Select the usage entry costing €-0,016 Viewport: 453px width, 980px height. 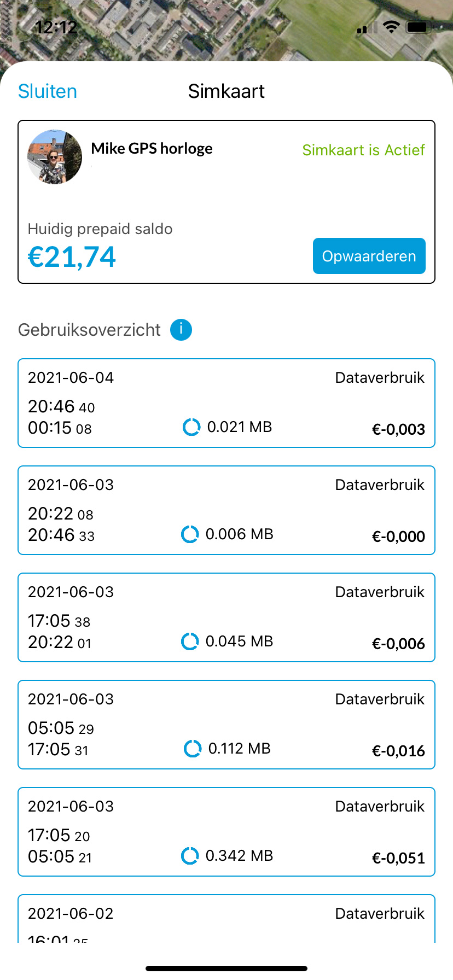click(226, 725)
